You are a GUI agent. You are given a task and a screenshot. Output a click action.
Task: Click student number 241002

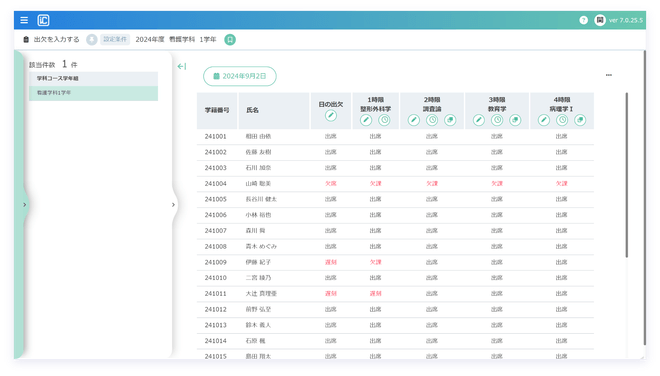pos(216,152)
